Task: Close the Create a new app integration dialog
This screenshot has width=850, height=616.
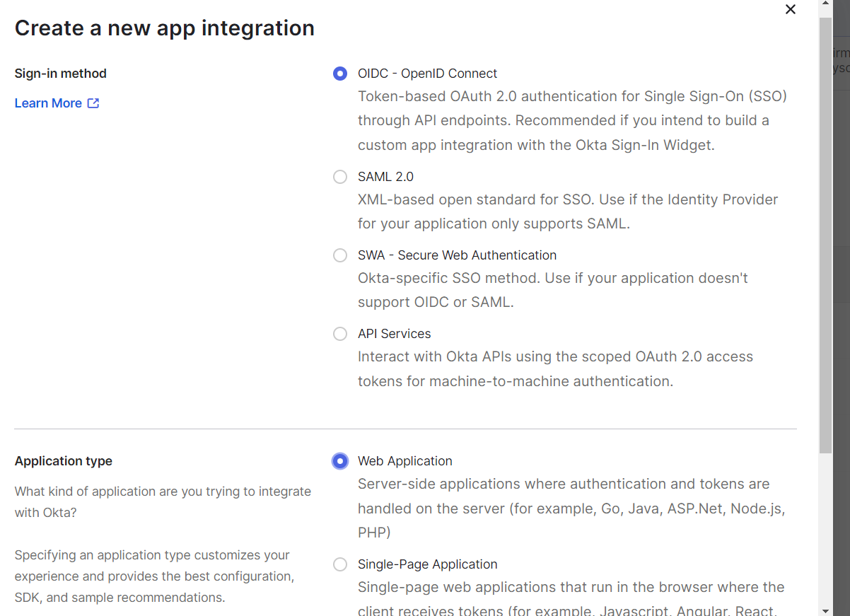Action: point(791,9)
